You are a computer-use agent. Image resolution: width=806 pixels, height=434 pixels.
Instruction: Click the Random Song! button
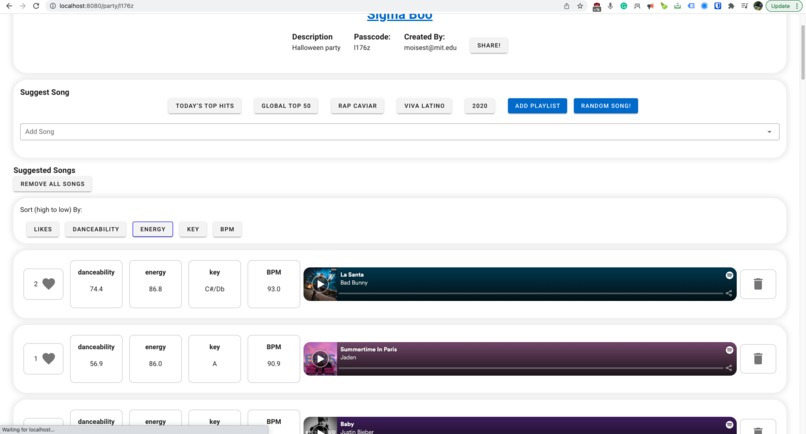[606, 106]
